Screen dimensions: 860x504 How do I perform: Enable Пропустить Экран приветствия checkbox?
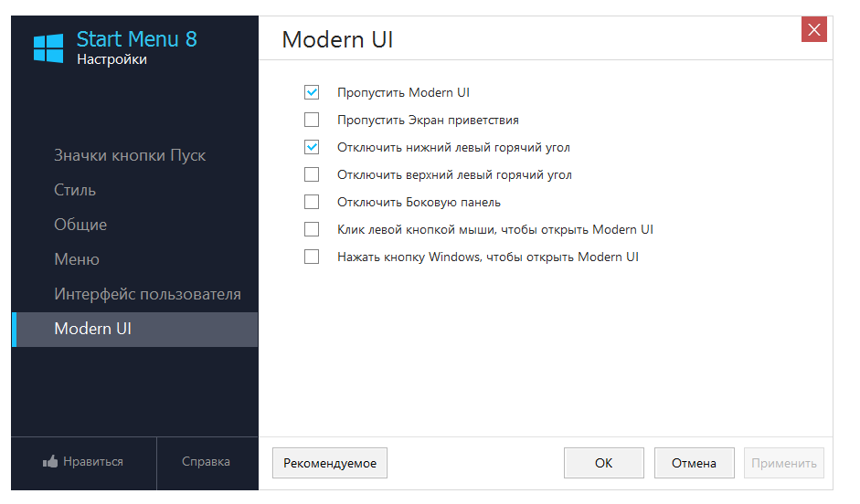(x=312, y=120)
